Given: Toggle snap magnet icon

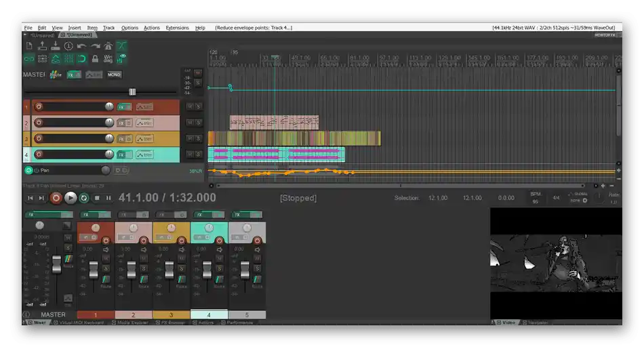Looking at the screenshot, I should point(82,59).
